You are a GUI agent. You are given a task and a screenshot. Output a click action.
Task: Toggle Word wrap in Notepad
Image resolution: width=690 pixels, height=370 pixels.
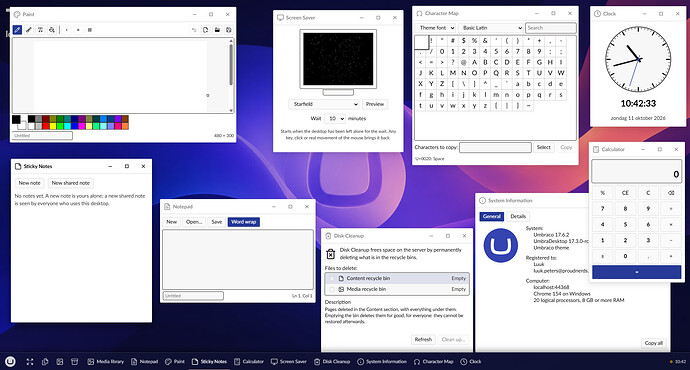244,222
